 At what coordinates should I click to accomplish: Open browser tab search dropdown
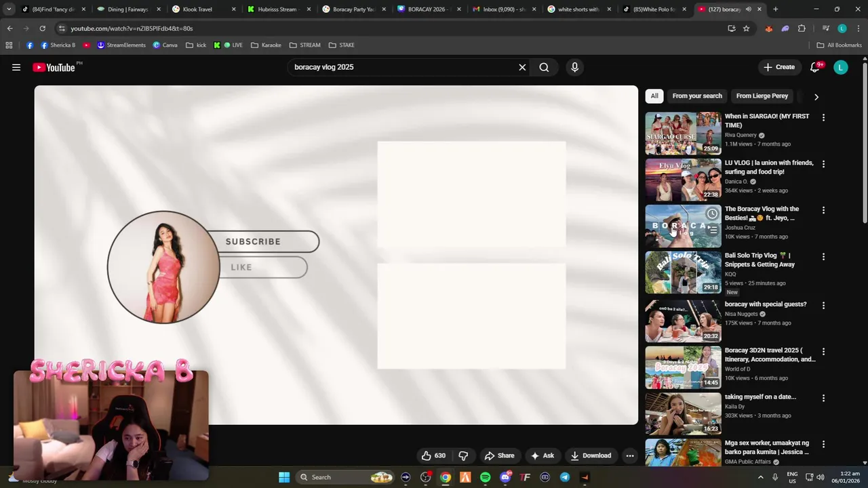point(8,9)
